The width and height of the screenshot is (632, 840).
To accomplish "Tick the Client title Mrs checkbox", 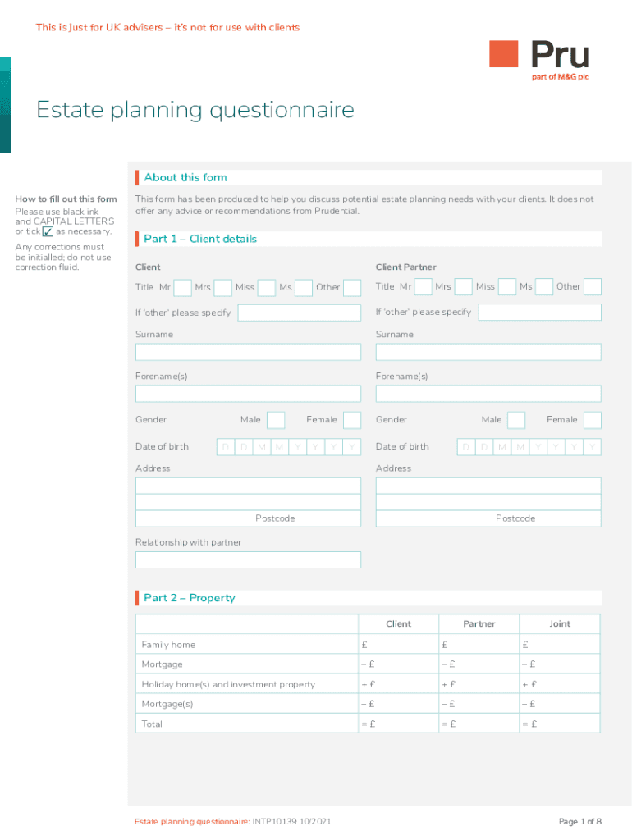I will (x=222, y=287).
